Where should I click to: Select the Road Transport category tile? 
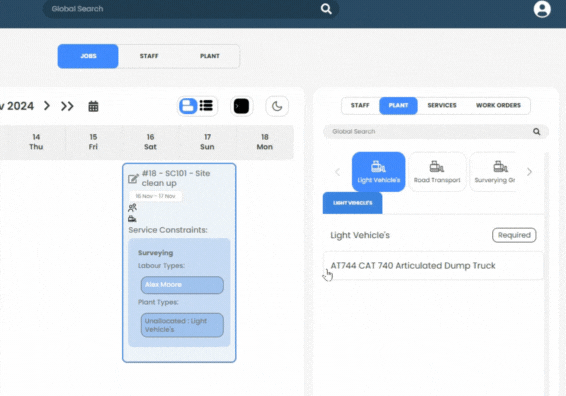point(437,171)
